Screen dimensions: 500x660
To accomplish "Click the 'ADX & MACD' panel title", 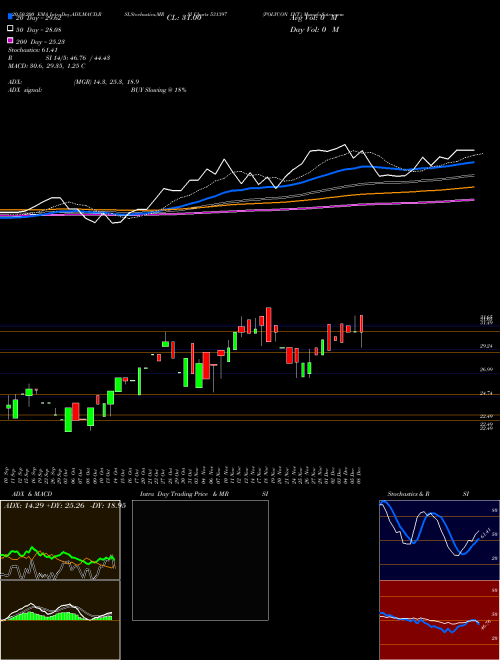I will pos(32,494).
